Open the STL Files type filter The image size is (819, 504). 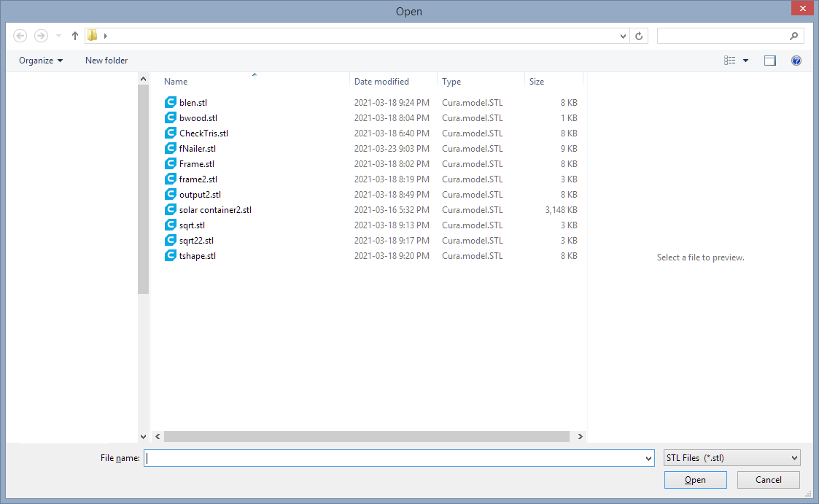point(731,458)
